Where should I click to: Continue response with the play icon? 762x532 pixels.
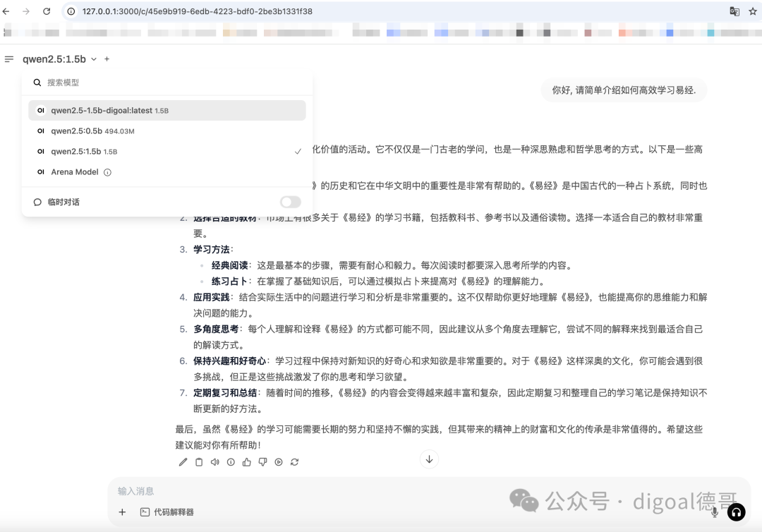click(x=279, y=462)
